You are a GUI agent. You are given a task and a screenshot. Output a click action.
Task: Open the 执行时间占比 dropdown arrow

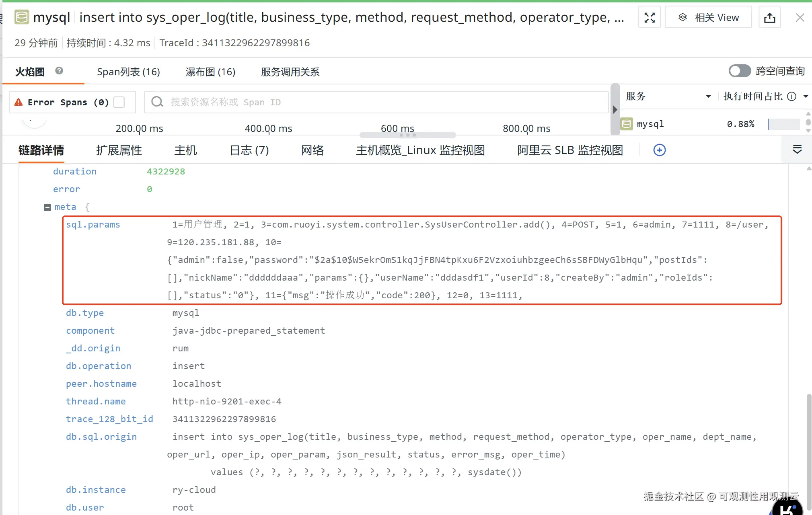point(806,96)
